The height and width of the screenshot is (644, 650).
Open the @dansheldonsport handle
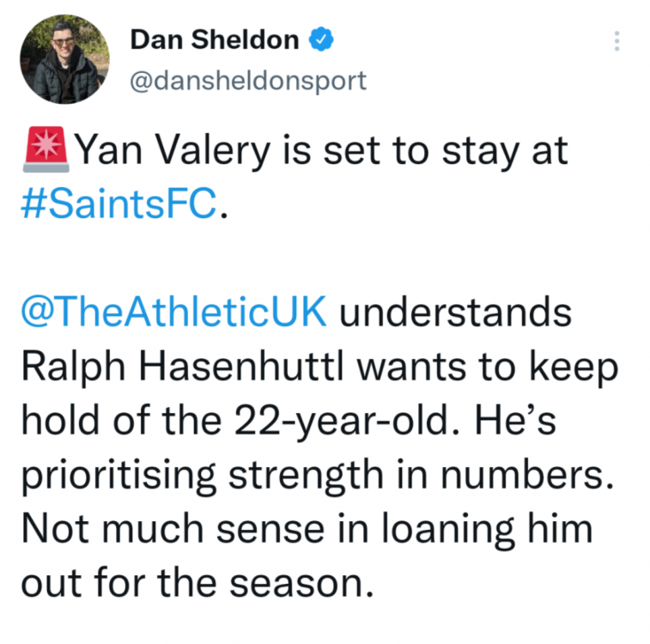click(248, 80)
